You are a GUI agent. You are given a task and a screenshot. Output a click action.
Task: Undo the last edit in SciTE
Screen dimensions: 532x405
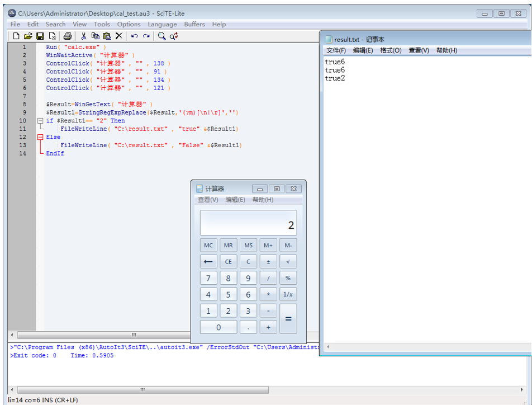click(134, 36)
